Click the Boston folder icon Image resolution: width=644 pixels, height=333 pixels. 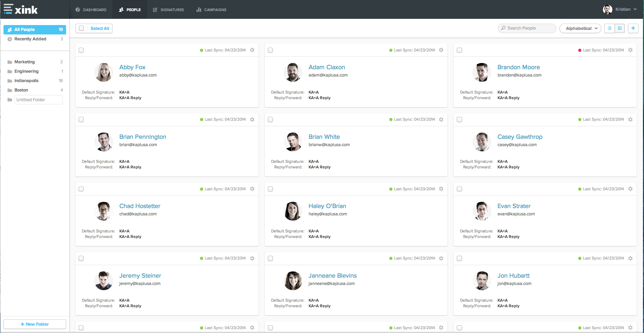coord(10,90)
